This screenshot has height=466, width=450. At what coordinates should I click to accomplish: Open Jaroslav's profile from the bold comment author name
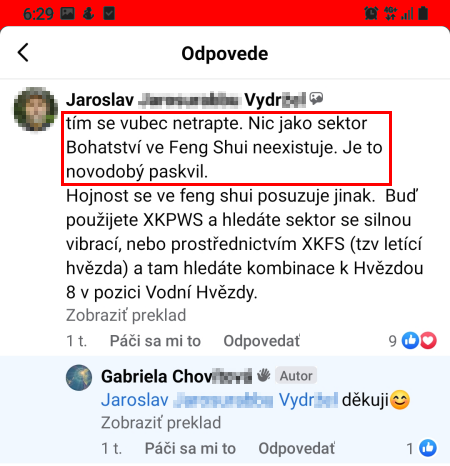186,100
